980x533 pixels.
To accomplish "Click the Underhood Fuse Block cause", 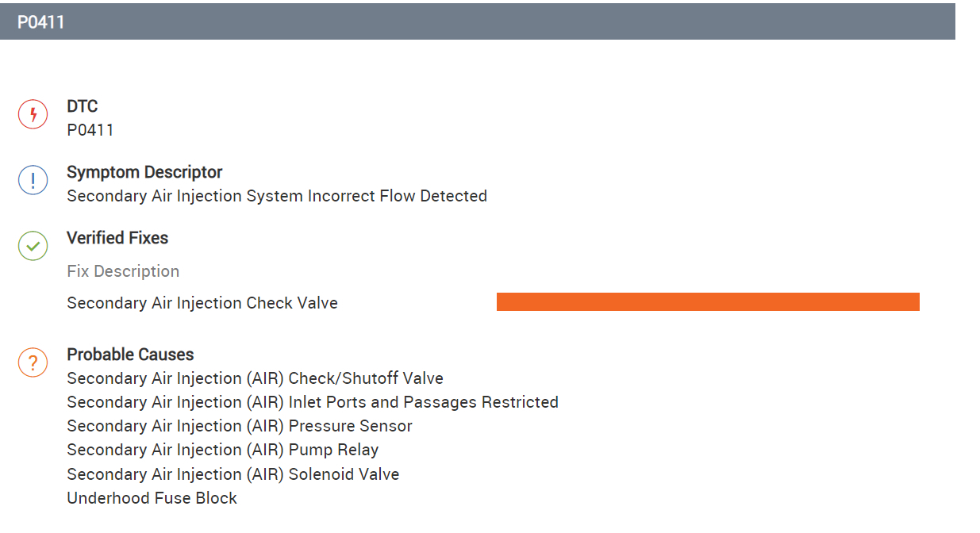I will point(152,498).
